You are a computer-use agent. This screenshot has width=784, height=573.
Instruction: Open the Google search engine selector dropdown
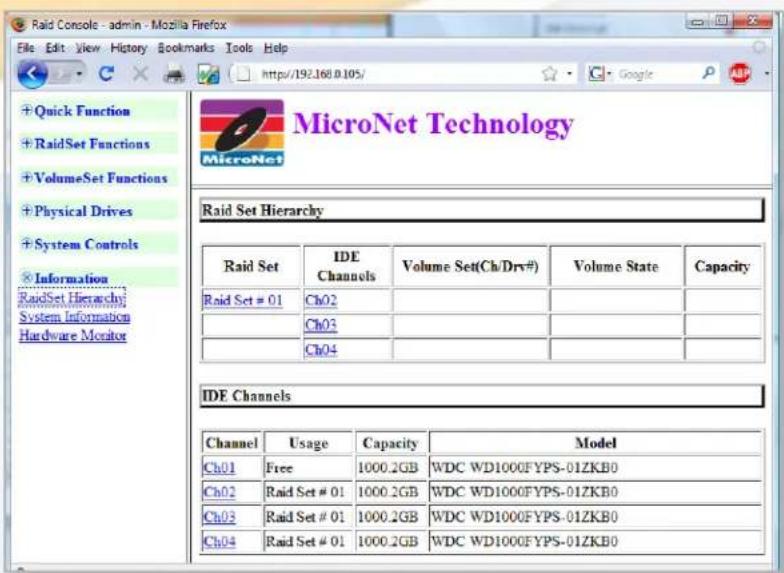pyautogui.click(x=599, y=74)
